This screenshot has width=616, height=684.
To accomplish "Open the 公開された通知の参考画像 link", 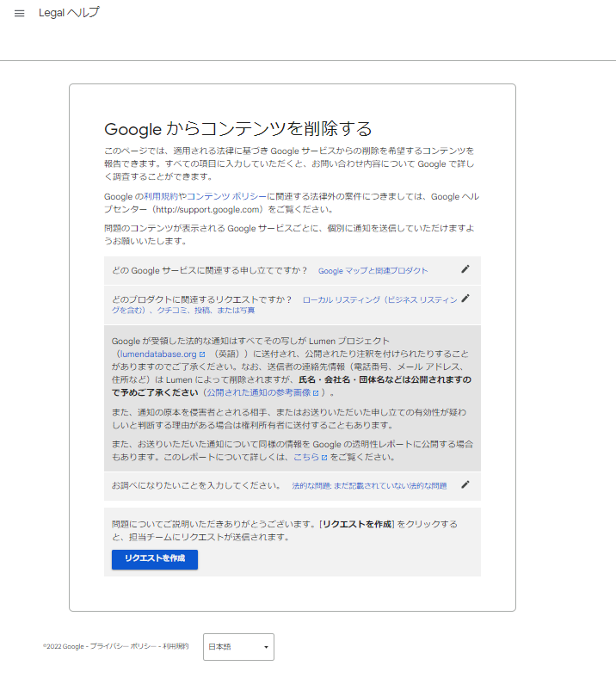I will [x=259, y=392].
